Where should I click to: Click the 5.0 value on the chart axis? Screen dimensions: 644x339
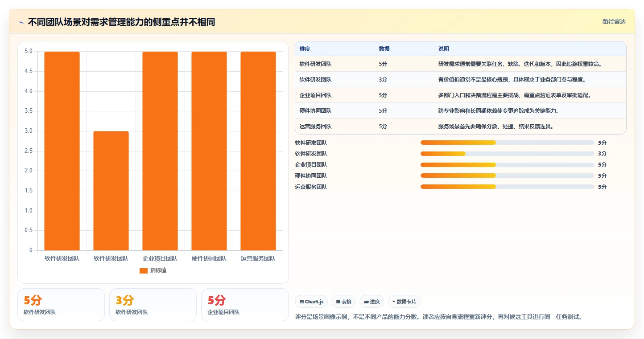29,52
